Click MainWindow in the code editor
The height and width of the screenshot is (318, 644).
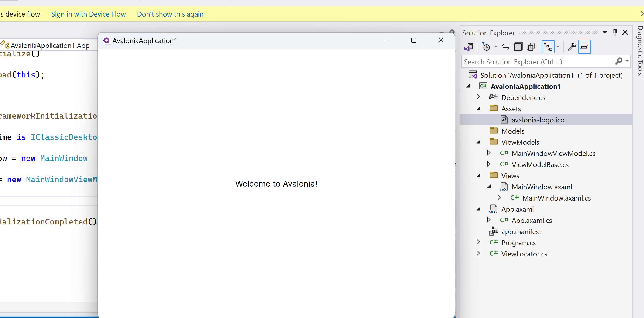click(64, 158)
